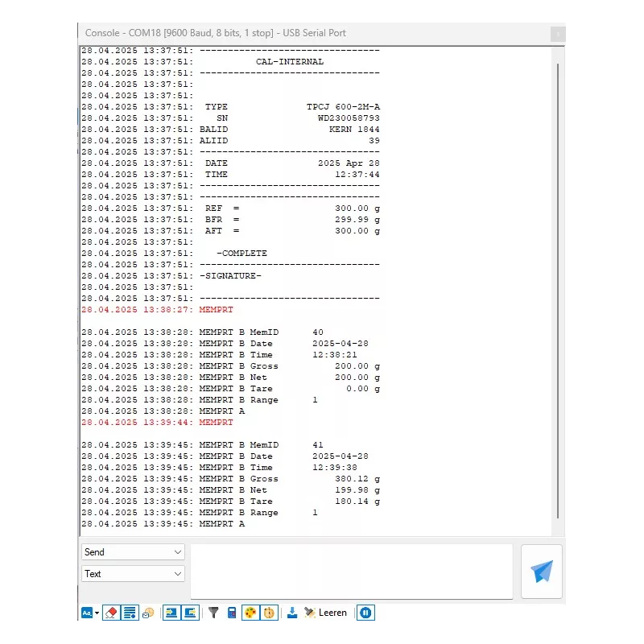This screenshot has height=644, width=644.
Task: Click the Console COM18 title bar
Action: pos(242,33)
